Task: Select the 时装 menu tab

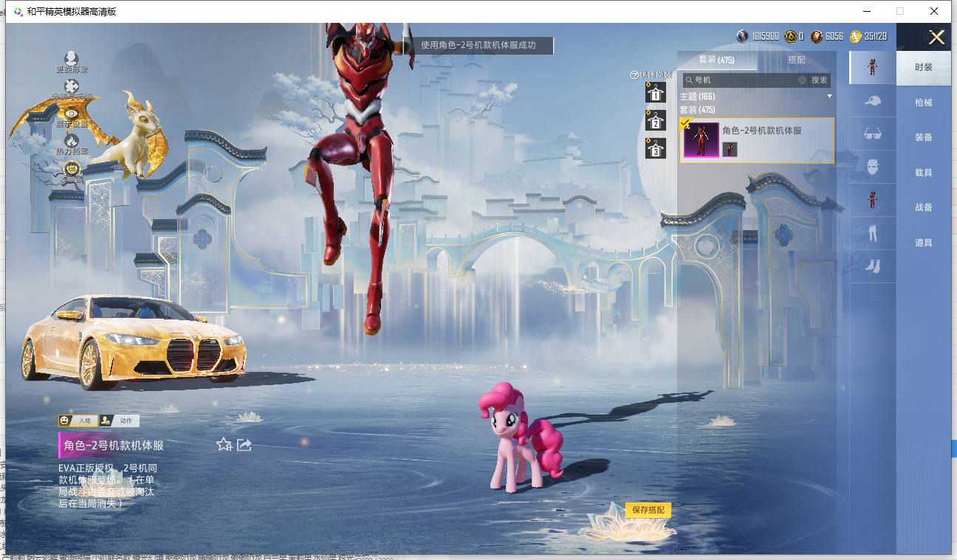Action: coord(924,67)
